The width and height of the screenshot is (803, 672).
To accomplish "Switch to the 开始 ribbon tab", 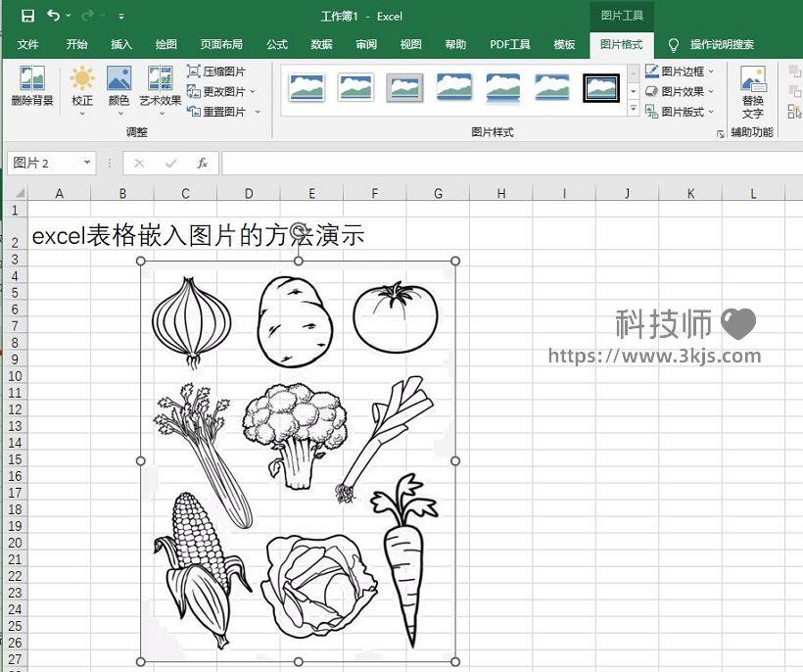I will tap(76, 44).
